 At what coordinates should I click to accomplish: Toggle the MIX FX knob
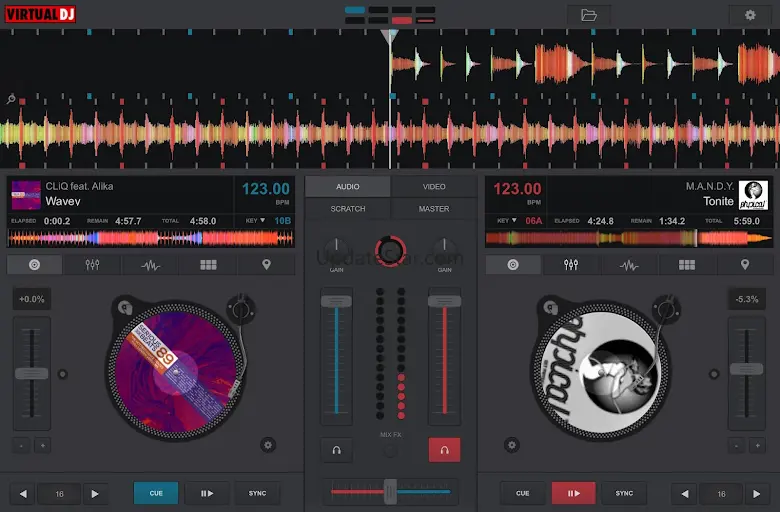click(x=390, y=451)
